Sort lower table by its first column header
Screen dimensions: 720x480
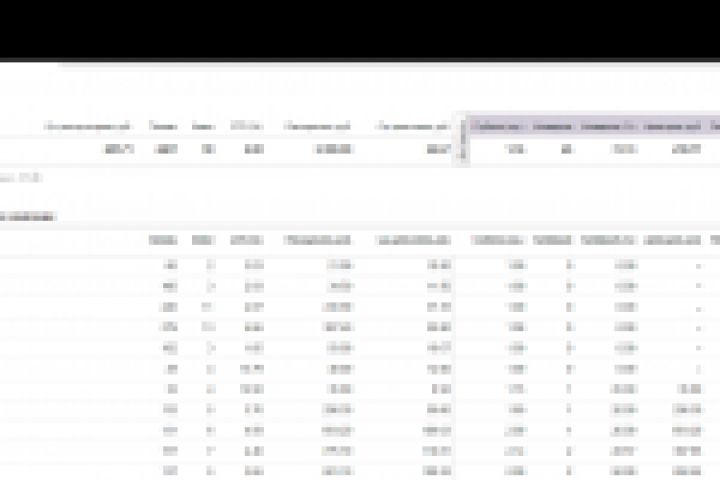point(163,240)
